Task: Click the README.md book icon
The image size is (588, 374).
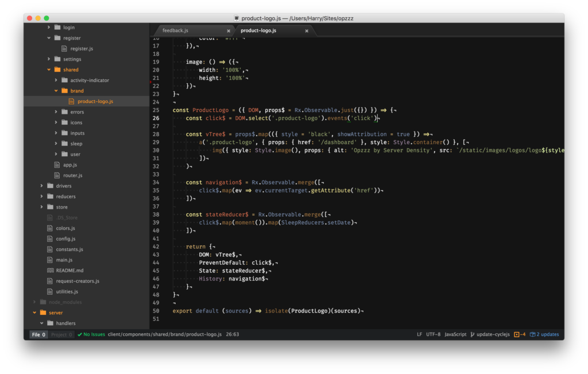Action: [x=51, y=271]
